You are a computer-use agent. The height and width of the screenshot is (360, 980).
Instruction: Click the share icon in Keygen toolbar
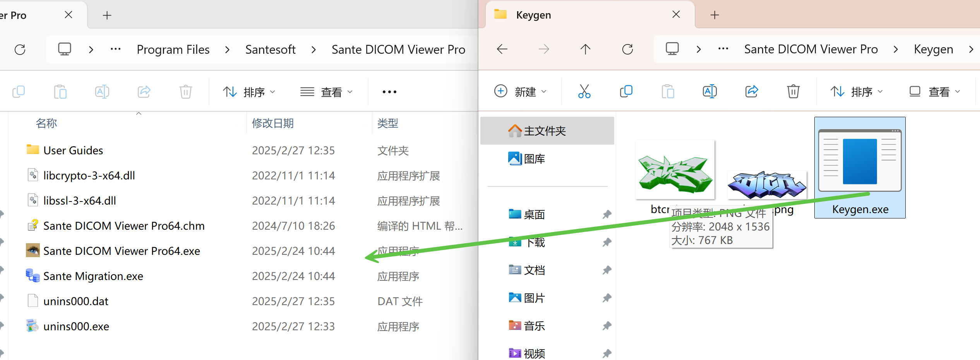pos(751,92)
